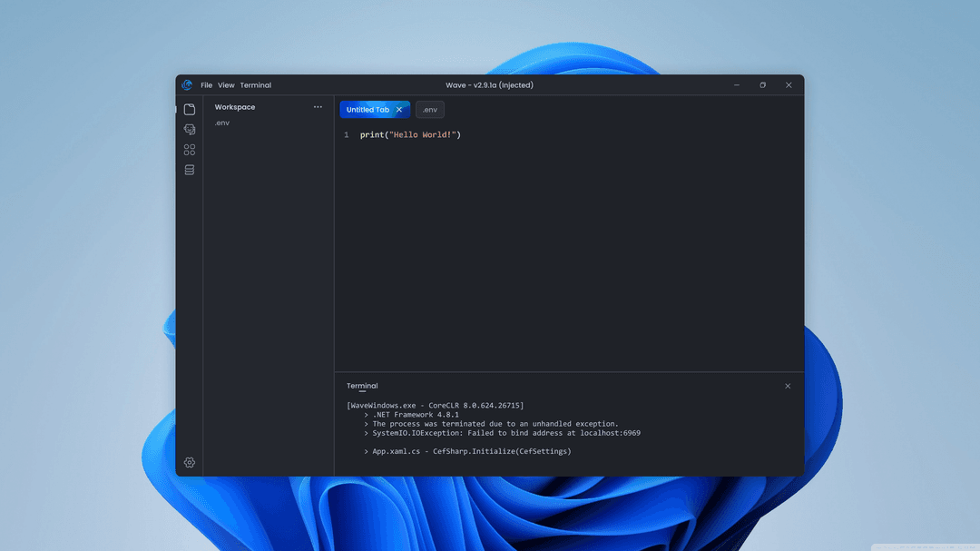Open the File menu
The image size is (980, 551).
206,84
